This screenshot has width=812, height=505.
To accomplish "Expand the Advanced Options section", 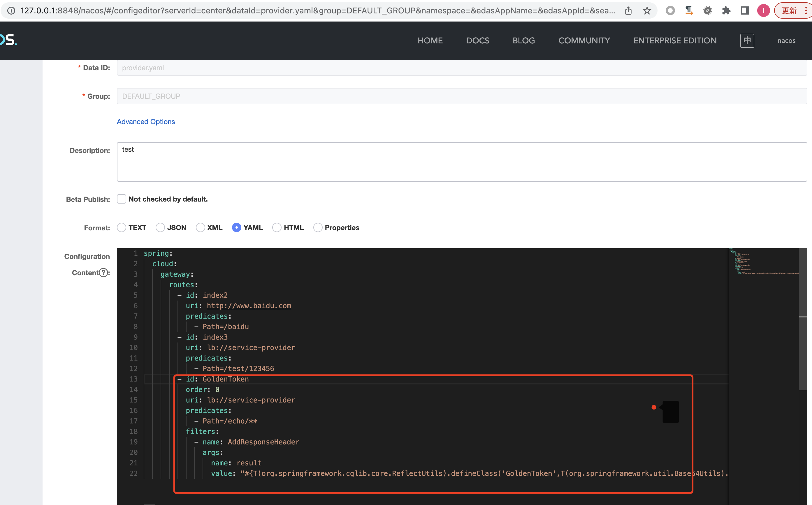I will click(145, 121).
